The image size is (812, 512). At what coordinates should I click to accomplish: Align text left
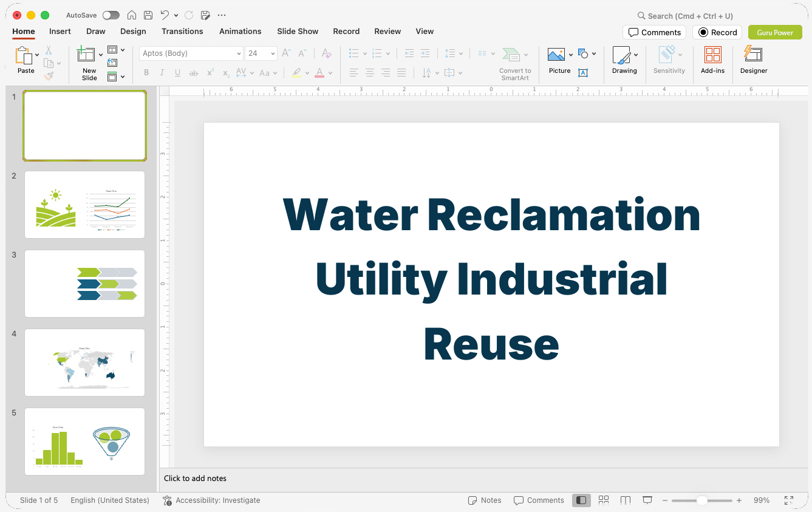pyautogui.click(x=354, y=73)
